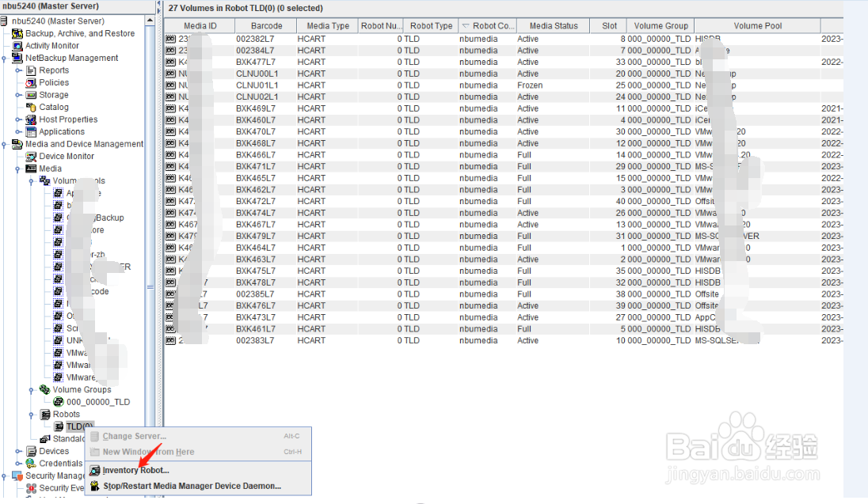Click the Security Management icon

click(x=17, y=476)
